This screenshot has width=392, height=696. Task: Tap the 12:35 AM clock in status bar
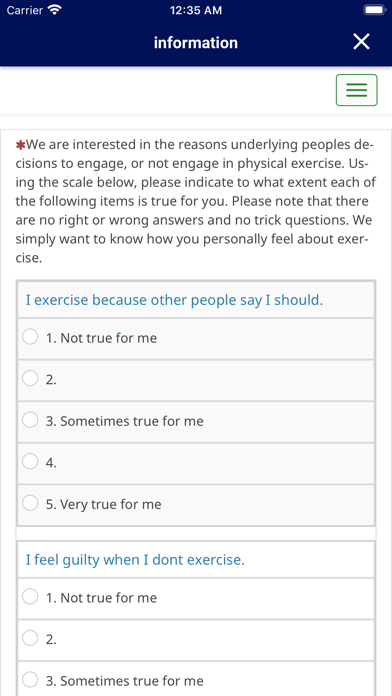point(196,10)
